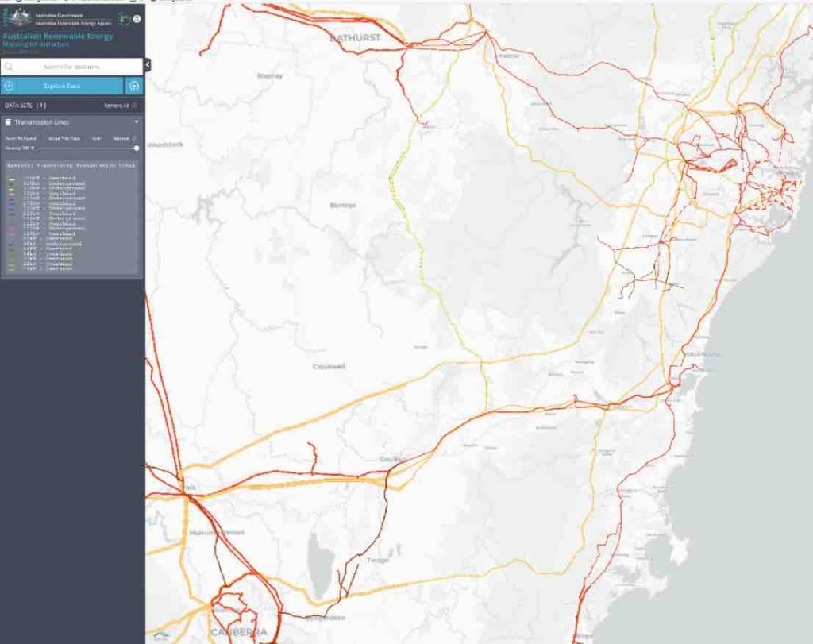Toggle the Transmission Lines layer checkbox
Screen dimensions: 813x644
(x=8, y=122)
